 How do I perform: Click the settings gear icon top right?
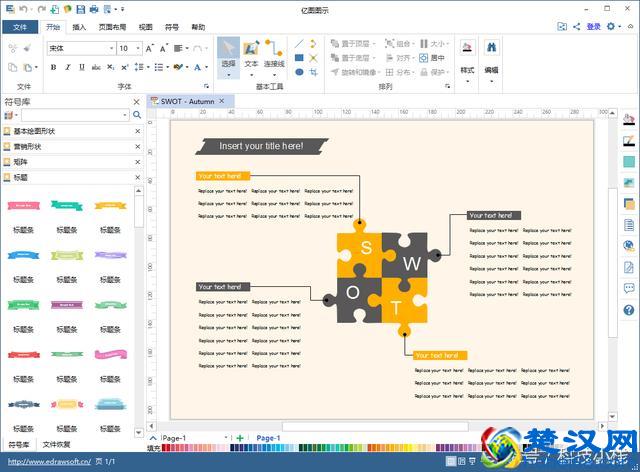611,27
